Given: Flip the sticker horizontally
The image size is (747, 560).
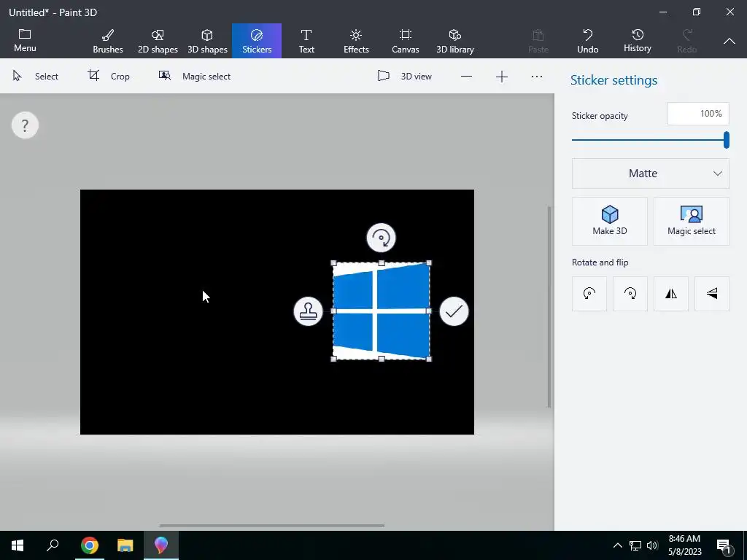Looking at the screenshot, I should (671, 294).
